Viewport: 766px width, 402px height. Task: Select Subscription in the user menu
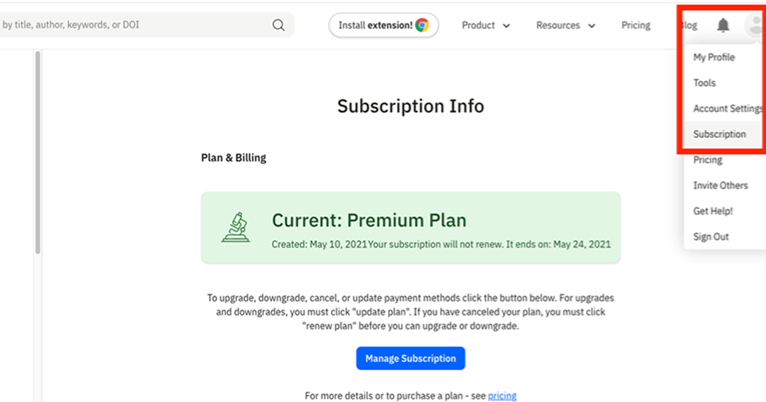(720, 134)
